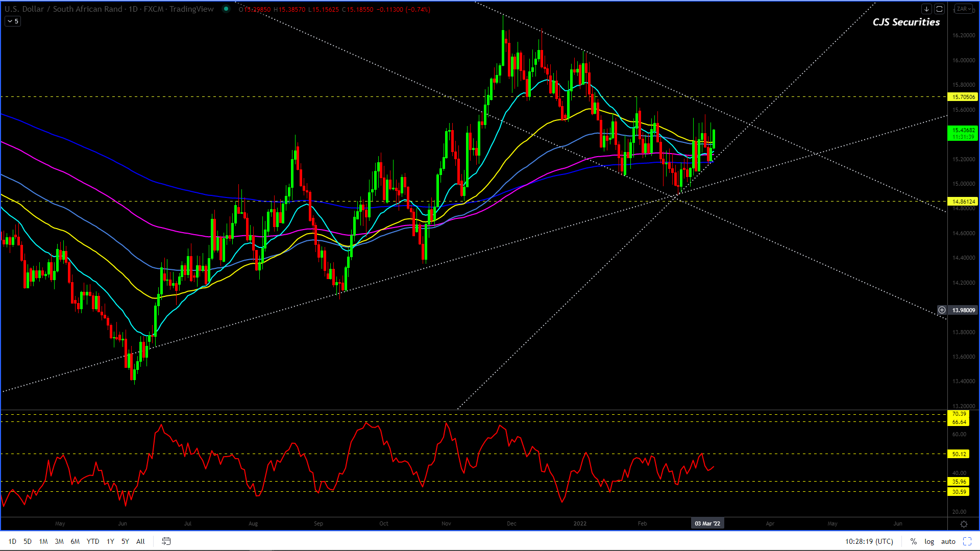Toggle percent scale mode
Screen dimensions: 980x551
tap(914, 541)
